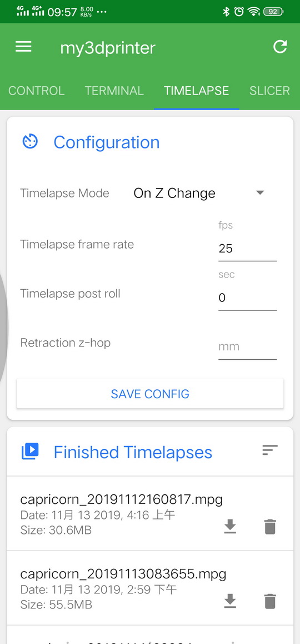Focus the Timelapse frame rate field
This screenshot has height=644, width=300.
[x=247, y=249]
